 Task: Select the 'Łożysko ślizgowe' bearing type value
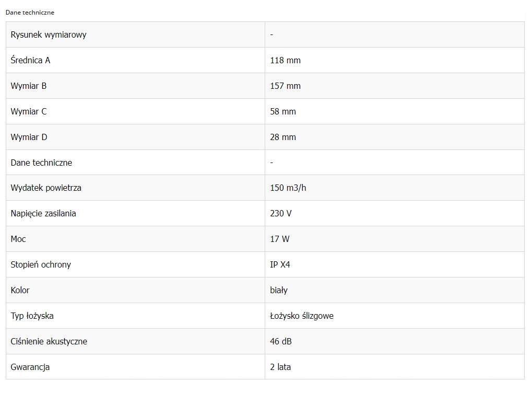coord(302,316)
